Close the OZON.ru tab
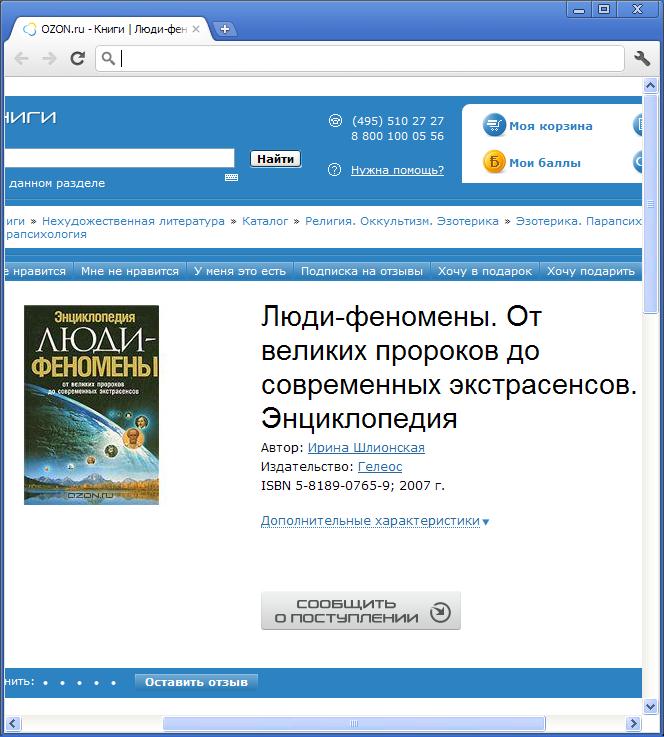Image resolution: width=664 pixels, height=737 pixels. point(196,29)
